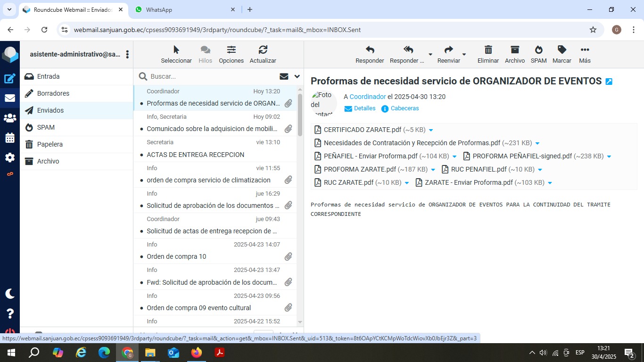644x362 pixels.
Task: Click in the Buscar search field
Action: point(212,76)
